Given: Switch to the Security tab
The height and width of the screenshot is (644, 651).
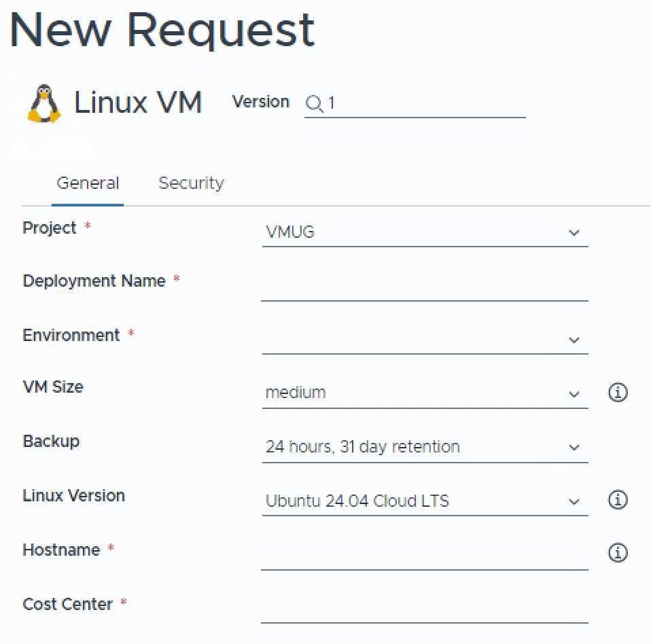Looking at the screenshot, I should click(191, 183).
